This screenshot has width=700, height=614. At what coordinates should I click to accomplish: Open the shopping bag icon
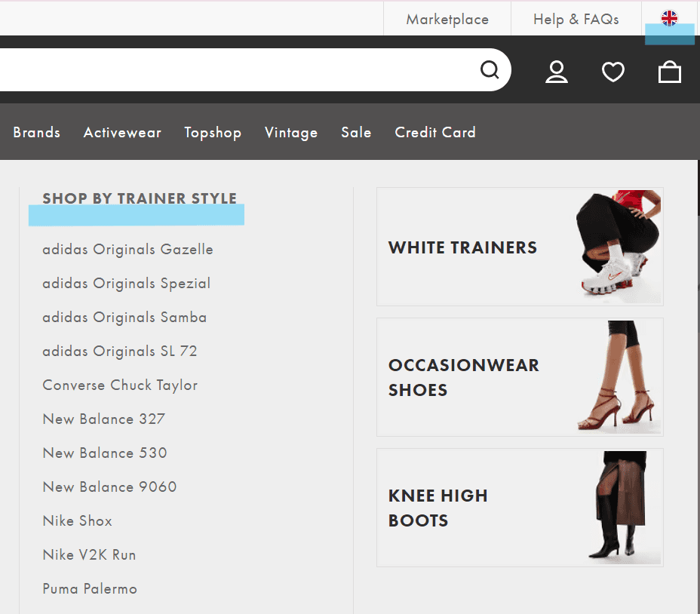(x=670, y=72)
